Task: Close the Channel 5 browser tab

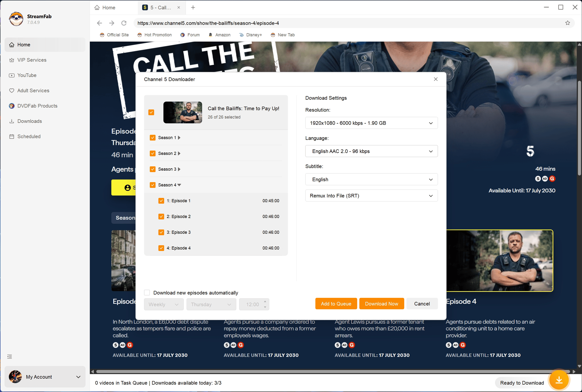Action: (x=179, y=8)
